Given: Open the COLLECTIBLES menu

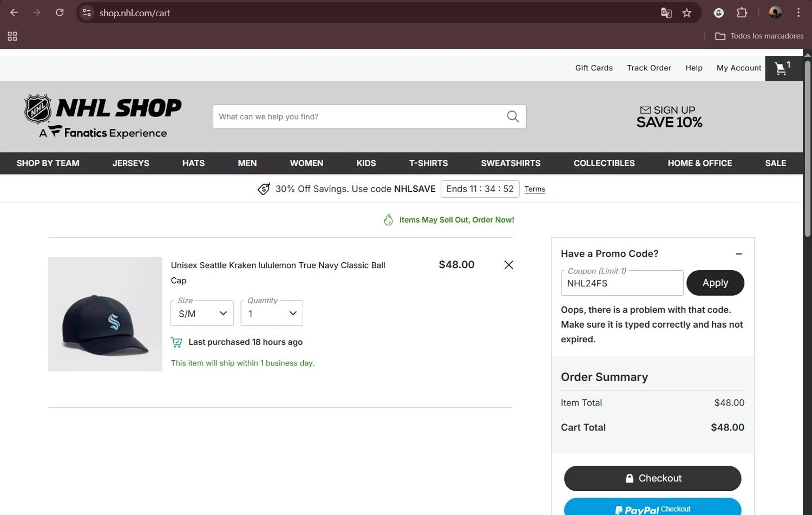Looking at the screenshot, I should 604,163.
